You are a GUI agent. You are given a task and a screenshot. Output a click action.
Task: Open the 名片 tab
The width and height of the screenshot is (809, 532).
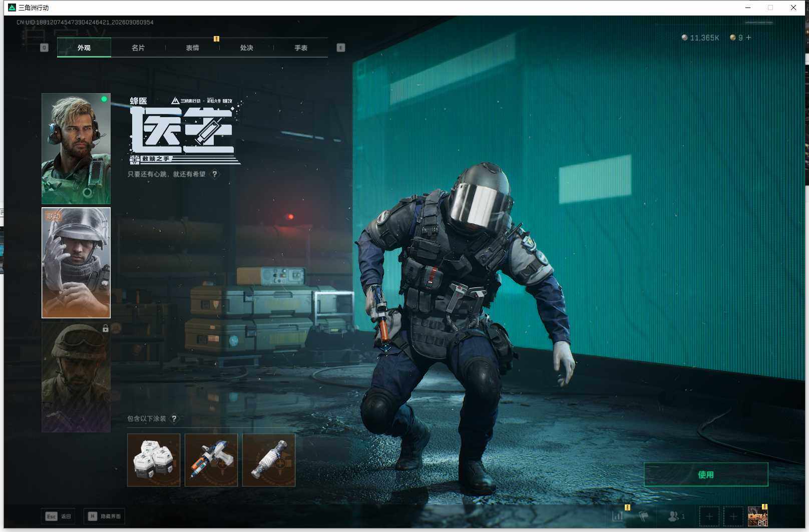(x=138, y=48)
